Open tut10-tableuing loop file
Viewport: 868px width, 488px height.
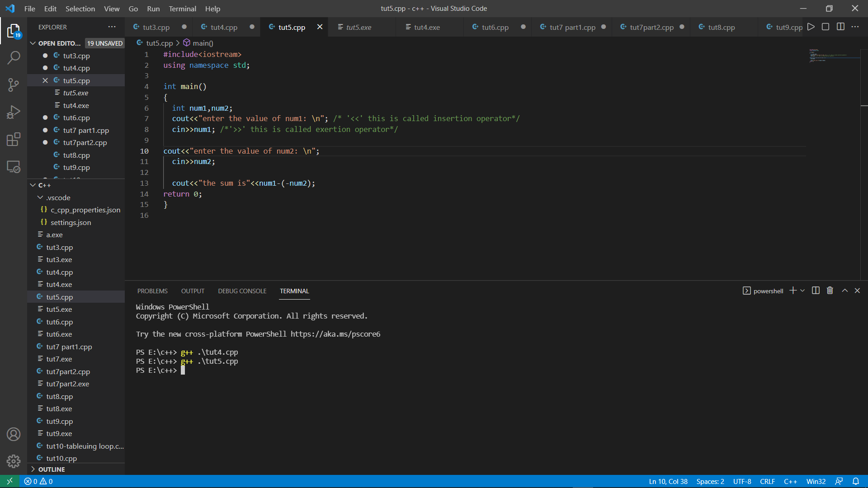(x=76, y=446)
